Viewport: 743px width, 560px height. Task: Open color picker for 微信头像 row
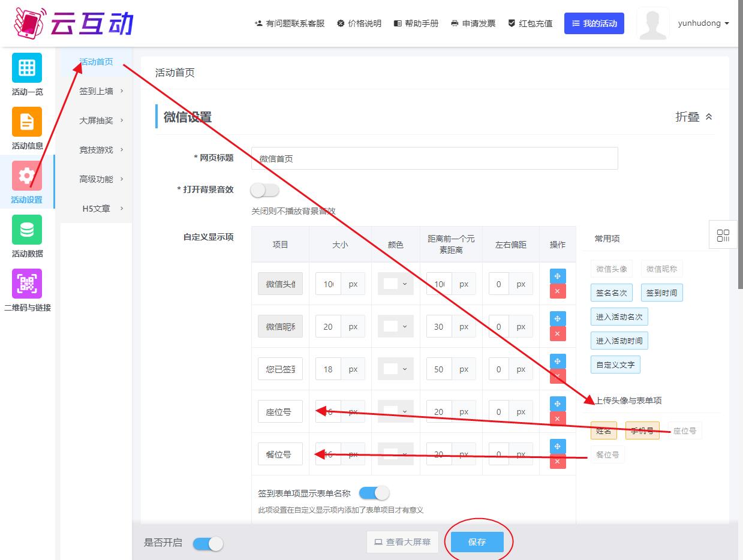click(395, 284)
